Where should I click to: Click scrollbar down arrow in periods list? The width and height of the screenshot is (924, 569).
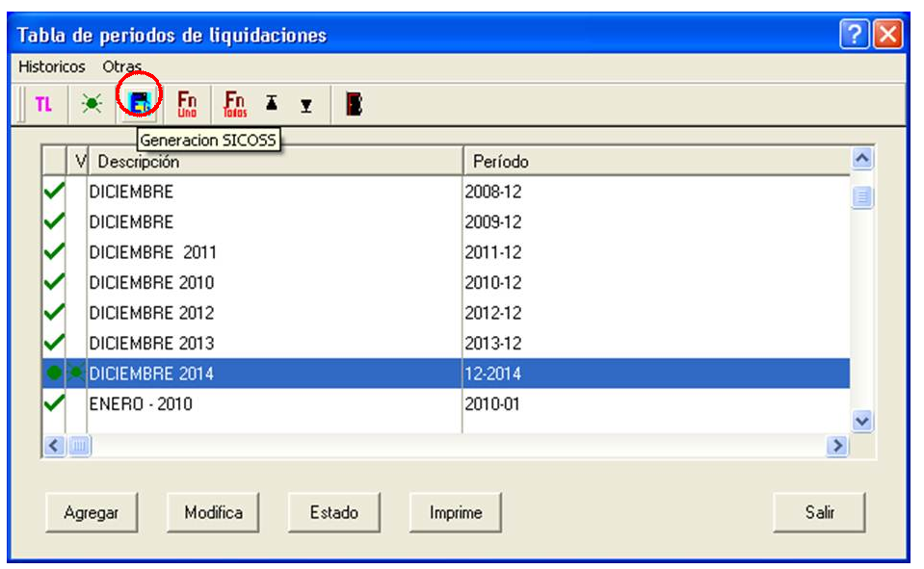862,421
